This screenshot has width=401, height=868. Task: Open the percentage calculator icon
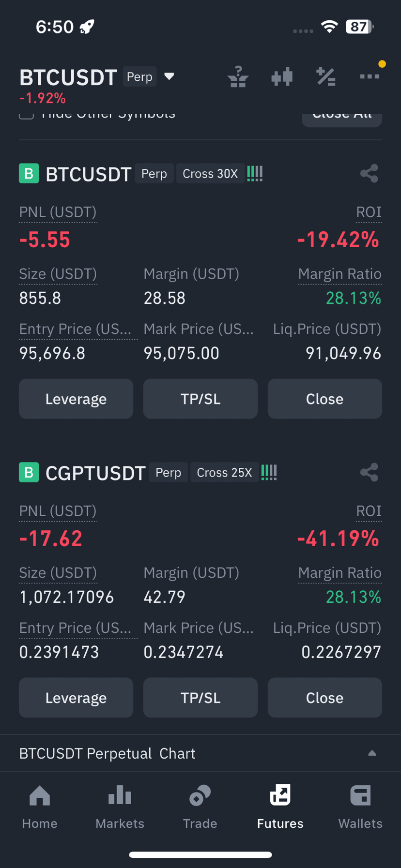(326, 77)
